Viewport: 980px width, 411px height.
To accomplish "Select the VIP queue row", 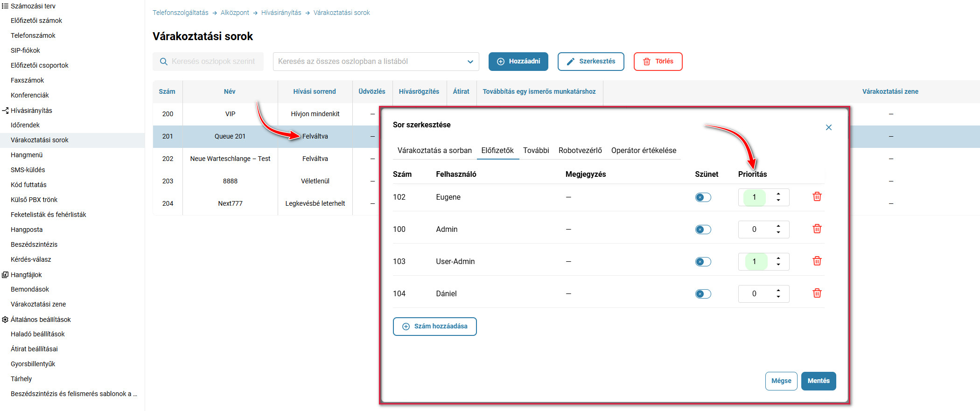I will click(x=266, y=114).
